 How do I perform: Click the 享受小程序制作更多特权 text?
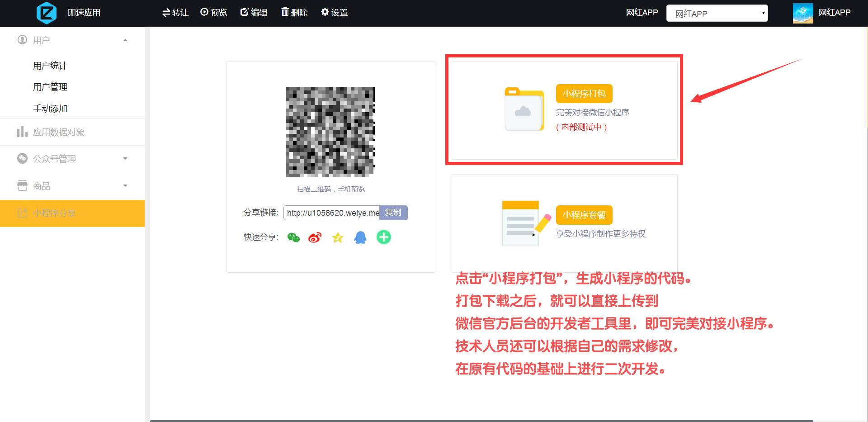601,233
